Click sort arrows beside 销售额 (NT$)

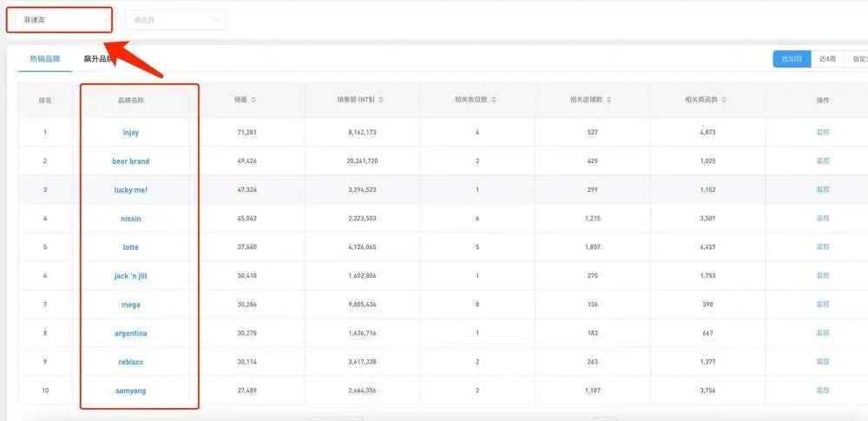(x=381, y=100)
